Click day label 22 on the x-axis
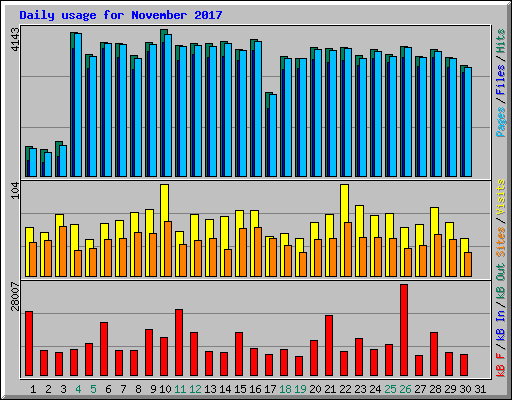This screenshot has width=512, height=400. point(345,389)
